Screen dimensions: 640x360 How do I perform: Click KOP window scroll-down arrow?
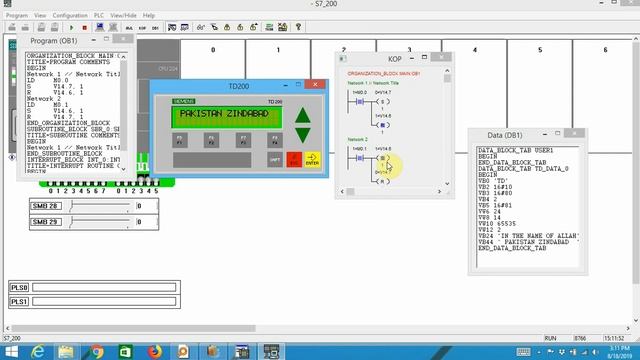tap(447, 184)
